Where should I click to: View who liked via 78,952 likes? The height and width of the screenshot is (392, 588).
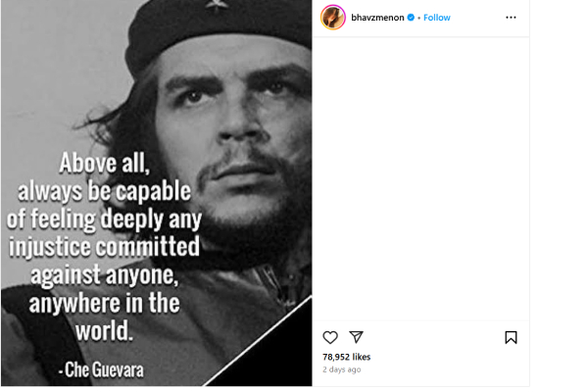coord(347,357)
